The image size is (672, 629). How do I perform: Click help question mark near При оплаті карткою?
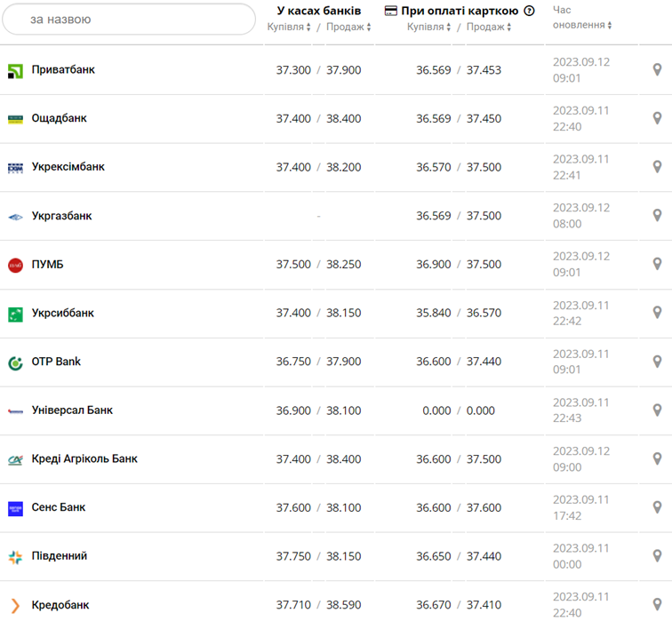(x=530, y=11)
